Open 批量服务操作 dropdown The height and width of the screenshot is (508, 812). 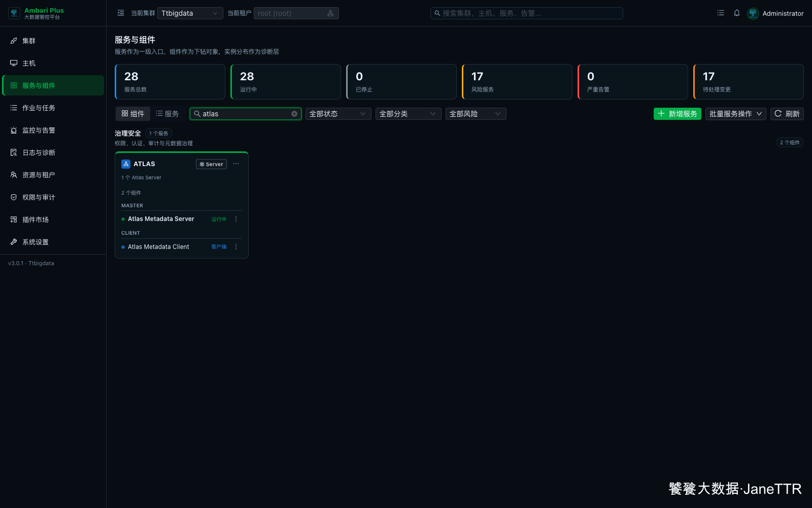[x=736, y=114]
